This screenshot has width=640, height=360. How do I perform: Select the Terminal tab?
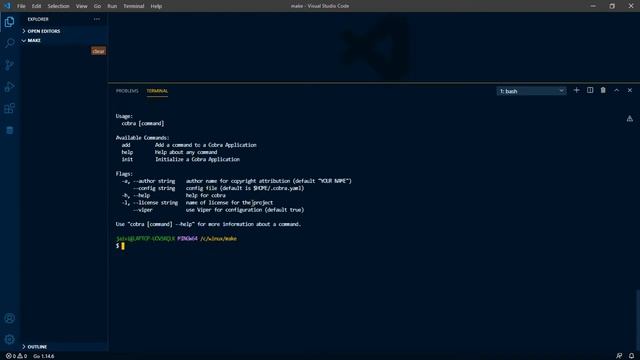coord(157,91)
